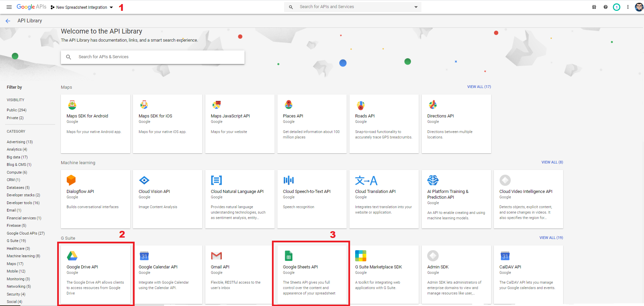Screen dimensions: 644x306
Task: Open the CalDAV API calendar icon
Action: (x=505, y=256)
